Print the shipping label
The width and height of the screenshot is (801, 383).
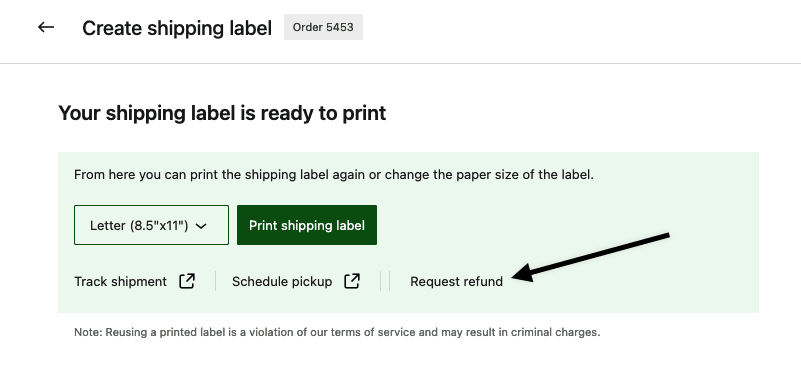tap(307, 225)
